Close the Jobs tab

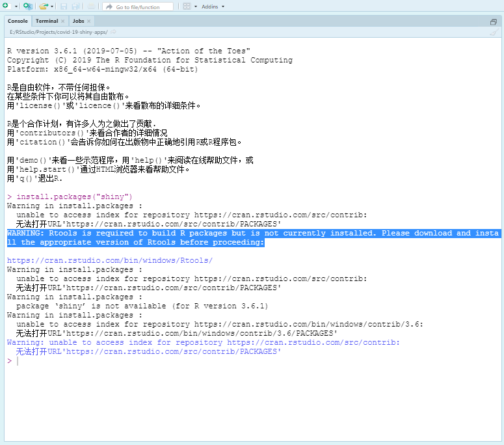88,21
